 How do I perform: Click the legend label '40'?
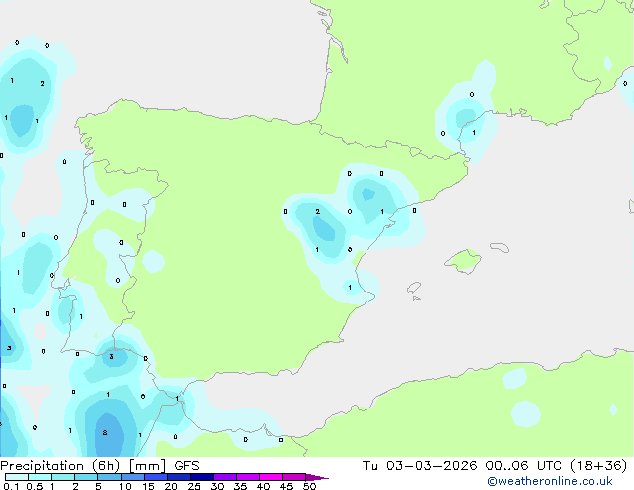263,486
